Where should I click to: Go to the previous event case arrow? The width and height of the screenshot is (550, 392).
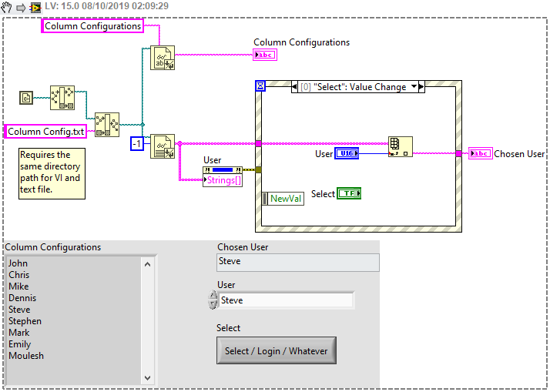click(x=294, y=86)
